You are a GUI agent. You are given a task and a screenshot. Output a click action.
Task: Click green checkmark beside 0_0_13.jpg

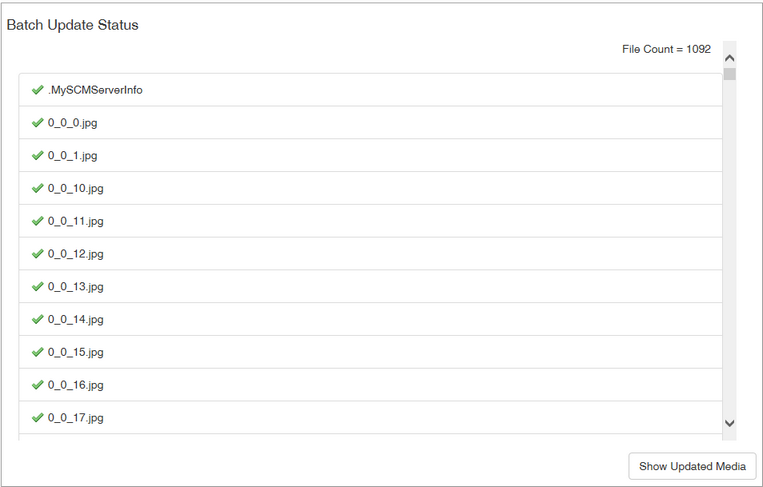(x=38, y=287)
